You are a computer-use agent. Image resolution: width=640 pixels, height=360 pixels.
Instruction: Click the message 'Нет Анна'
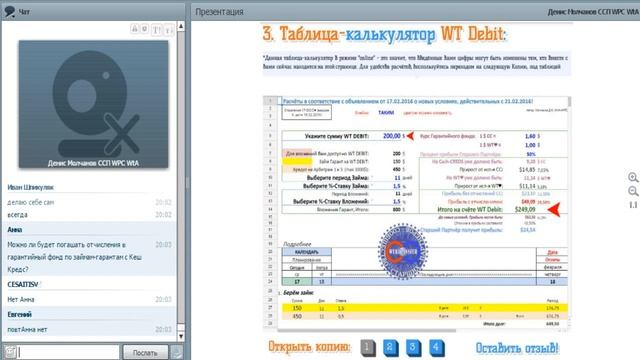21,300
